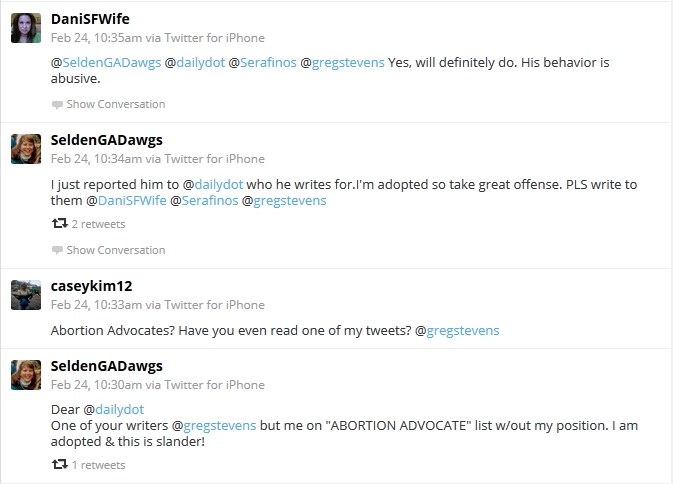Screen dimensions: 673x484
Task: Click SeldenGADawgs avatar on the 10:30am tweet
Action: (26, 375)
